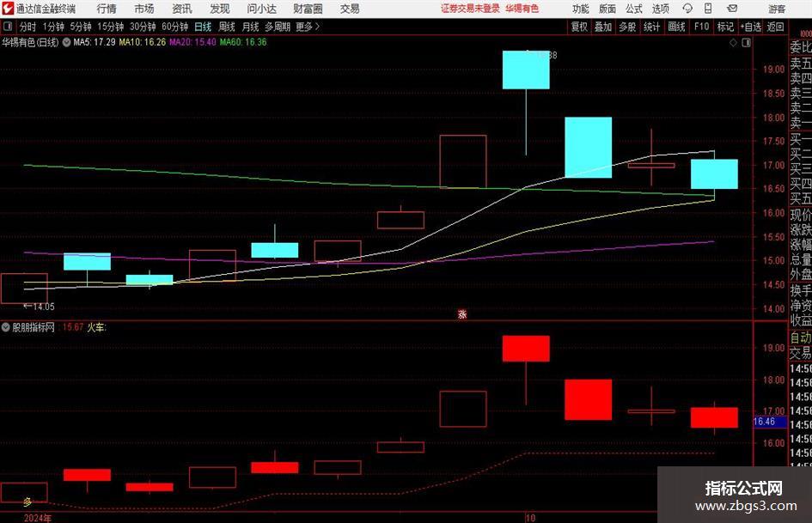Open the 资讯 menu
812x523 pixels.
click(182, 9)
